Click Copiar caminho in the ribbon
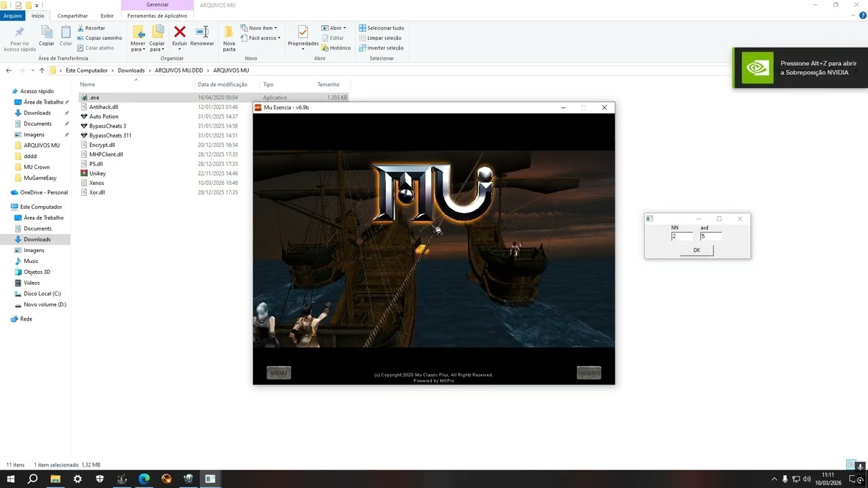868x488 pixels. coord(99,38)
